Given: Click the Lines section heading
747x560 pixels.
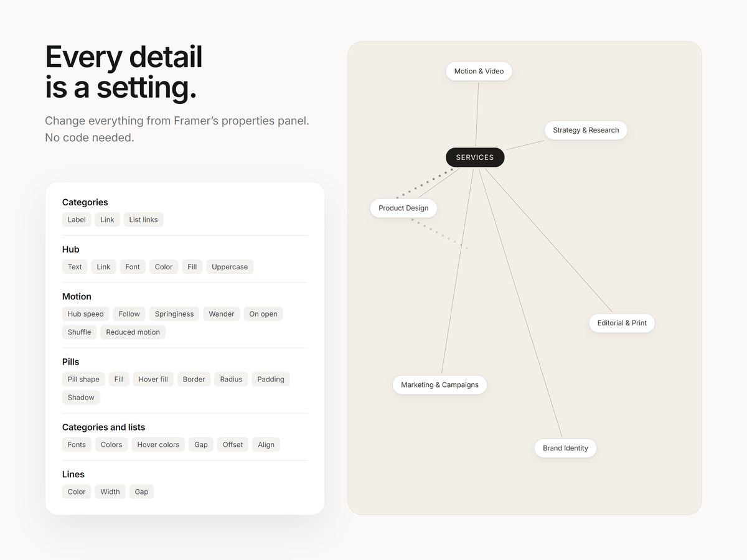Looking at the screenshot, I should click(73, 475).
